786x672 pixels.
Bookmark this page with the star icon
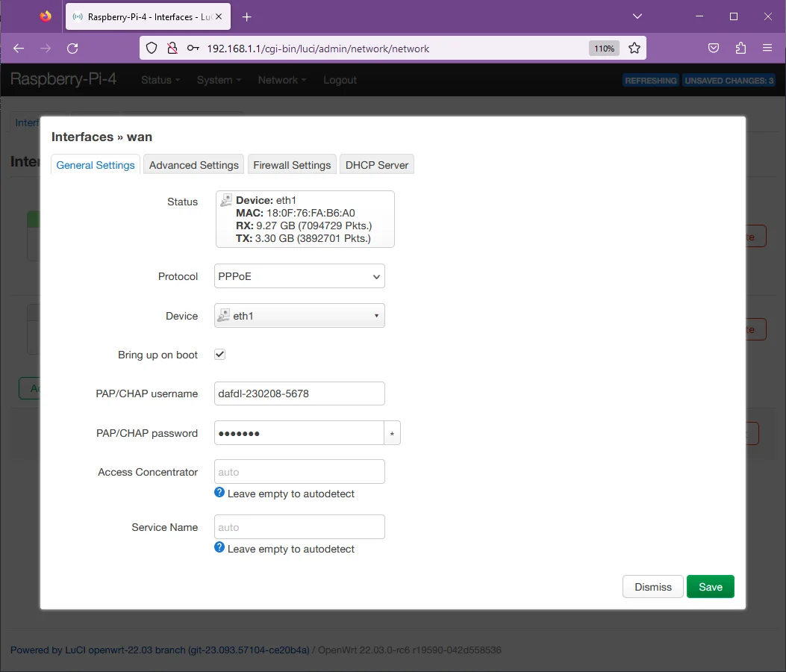tap(634, 49)
